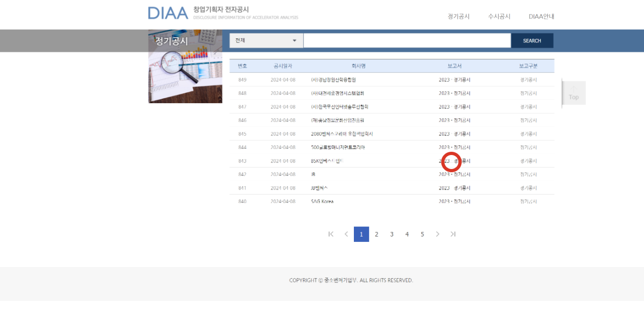
Task: Open the 전체 search category dropdown
Action: 266,40
